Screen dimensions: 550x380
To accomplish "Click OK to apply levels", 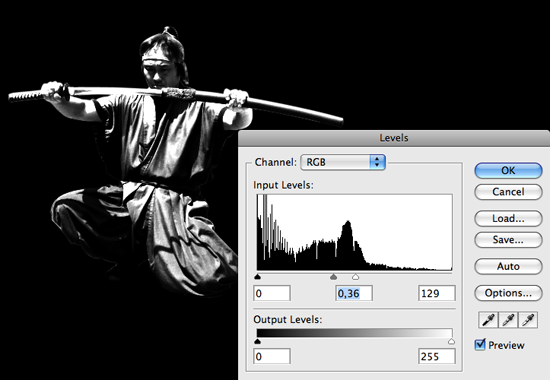I will [508, 171].
